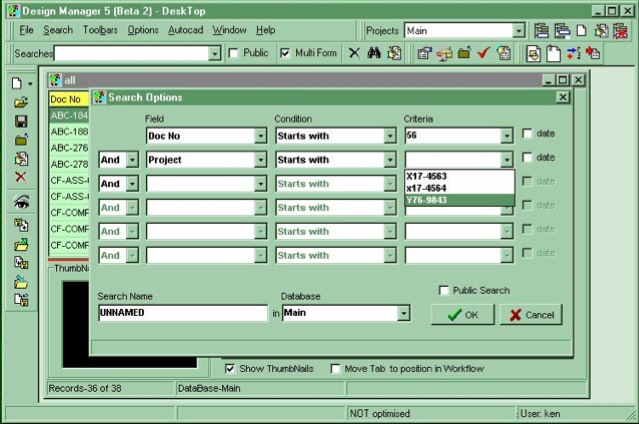Click the new document icon in the left sidebar

pos(17,84)
